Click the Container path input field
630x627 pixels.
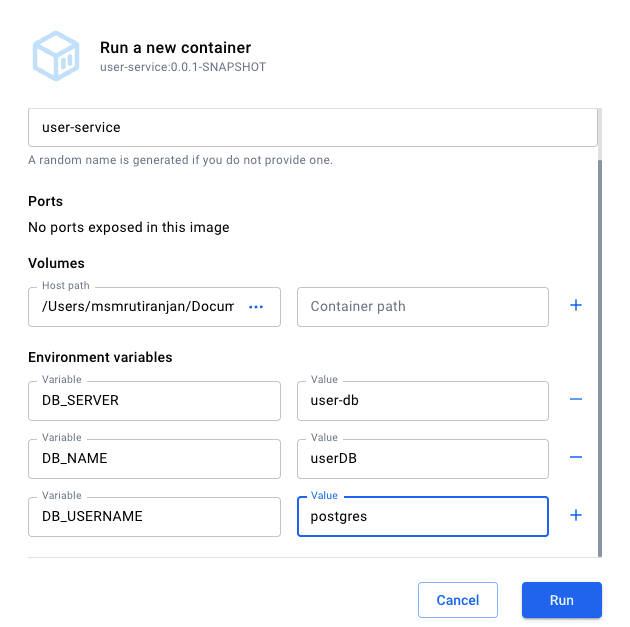tap(422, 307)
